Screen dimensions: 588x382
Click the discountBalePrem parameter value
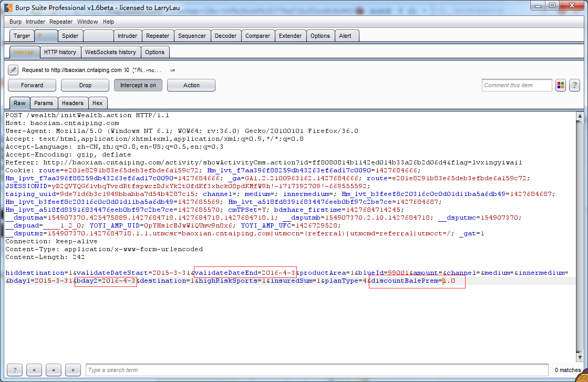point(449,281)
